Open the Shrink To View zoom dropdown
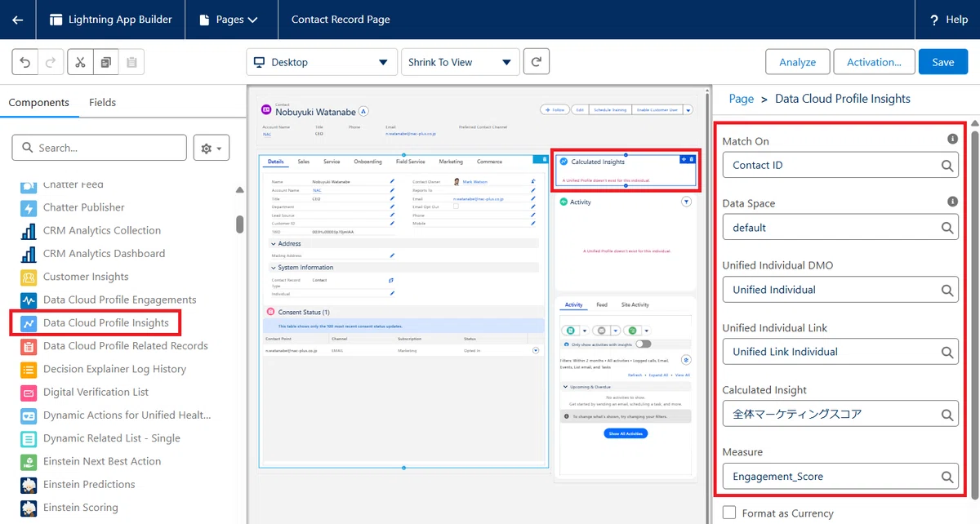The height and width of the screenshot is (524, 980). point(461,62)
